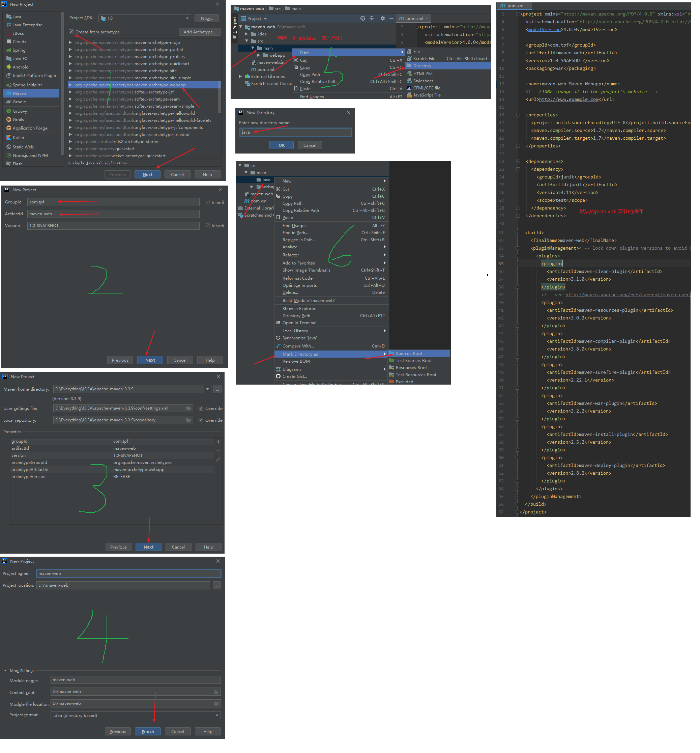Viewport: 700px width, 753px height.
Task: Click Next in the GroupId dialog
Action: coord(150,360)
